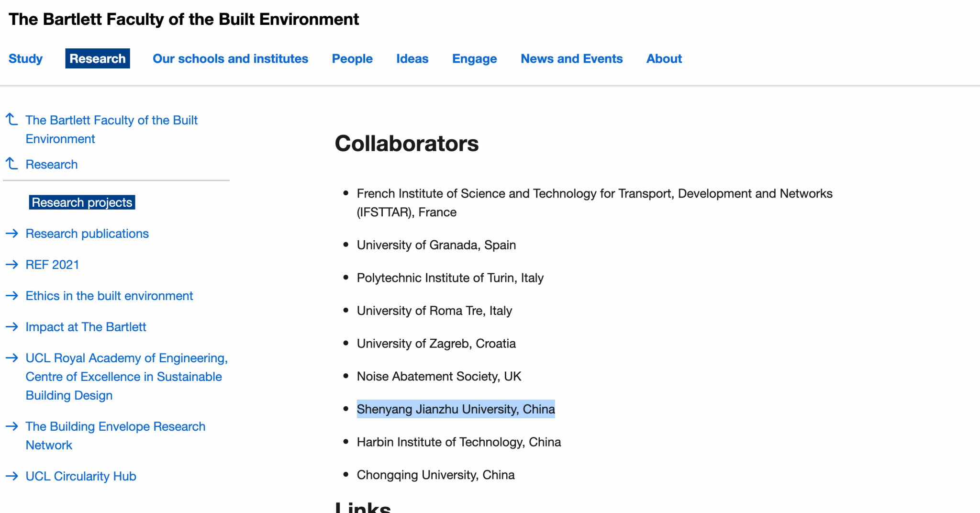
Task: Click the arrow icon next to Research publications
Action: (12, 234)
